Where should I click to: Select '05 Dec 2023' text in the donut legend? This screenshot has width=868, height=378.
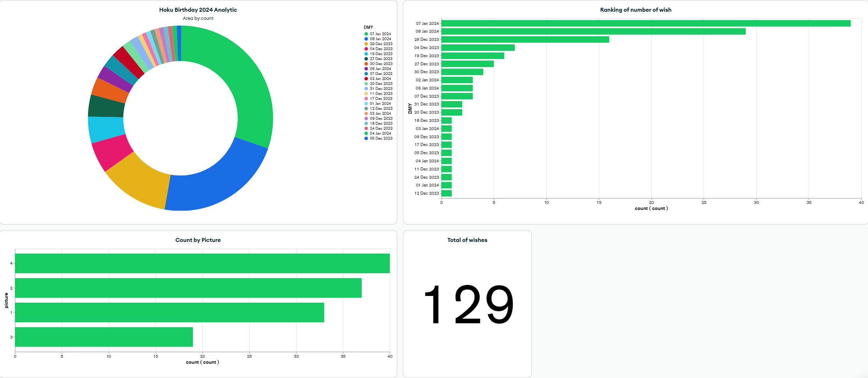(381, 138)
